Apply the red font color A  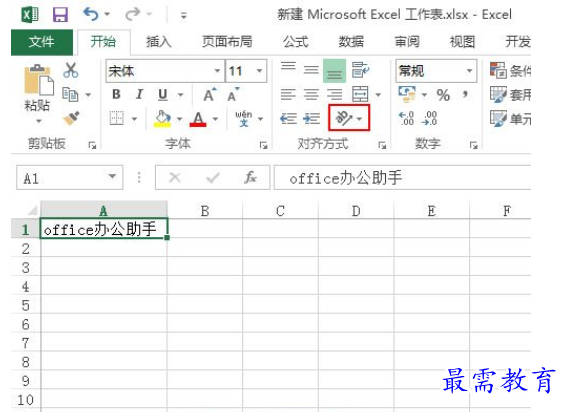pyautogui.click(x=198, y=119)
